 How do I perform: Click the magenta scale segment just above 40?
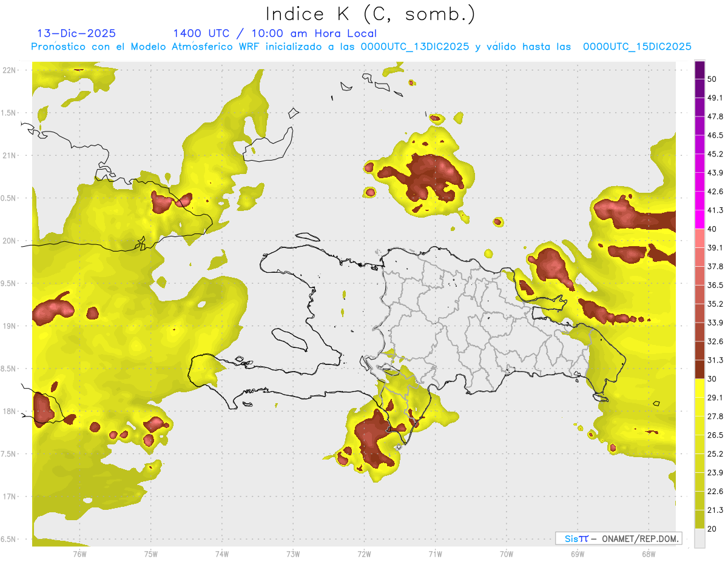pyautogui.click(x=700, y=219)
